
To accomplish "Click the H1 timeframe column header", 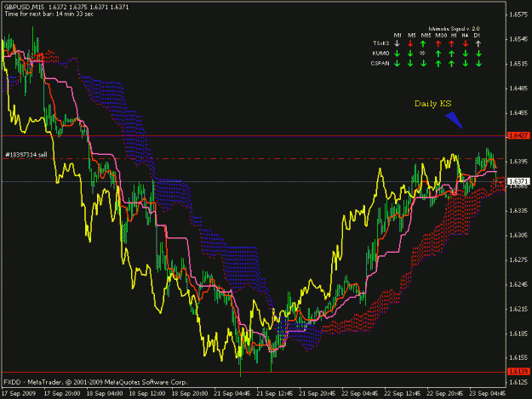I will 454,35.
